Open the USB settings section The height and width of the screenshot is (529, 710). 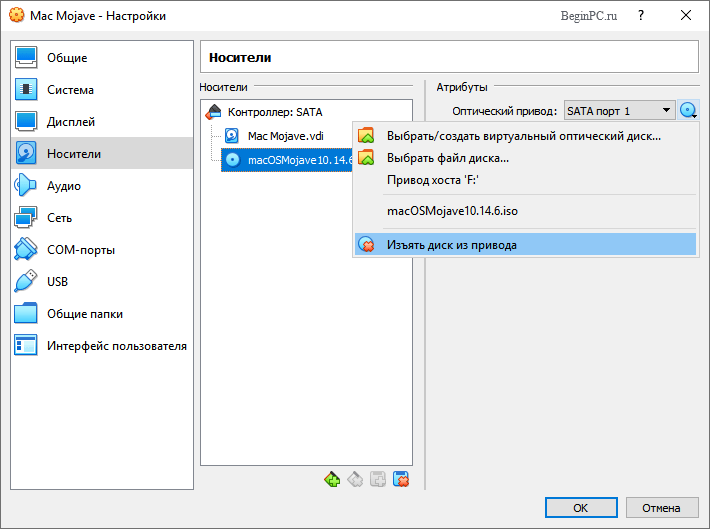[102, 282]
